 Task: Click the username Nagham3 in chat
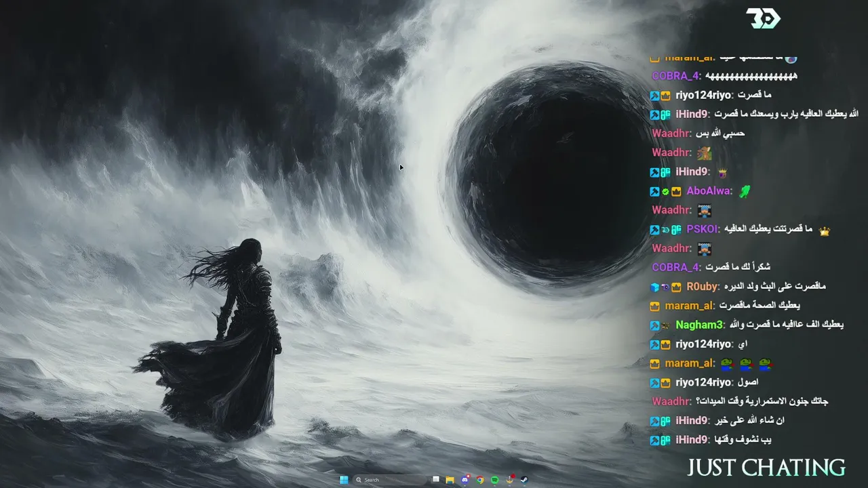701,325
